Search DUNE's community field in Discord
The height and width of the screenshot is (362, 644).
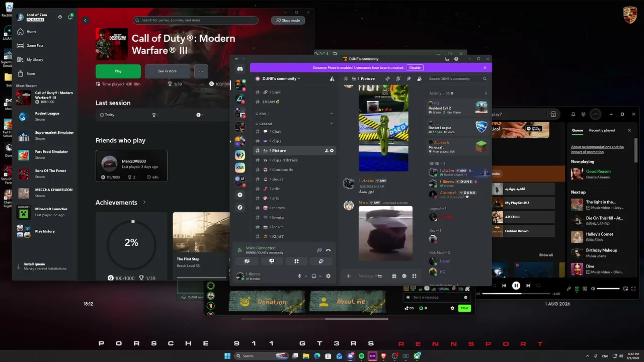(x=457, y=79)
